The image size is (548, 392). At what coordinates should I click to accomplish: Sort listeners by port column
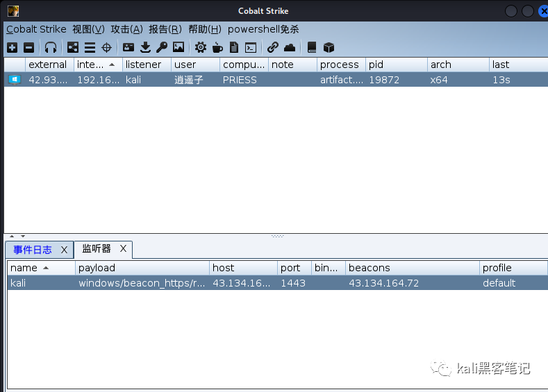point(294,268)
